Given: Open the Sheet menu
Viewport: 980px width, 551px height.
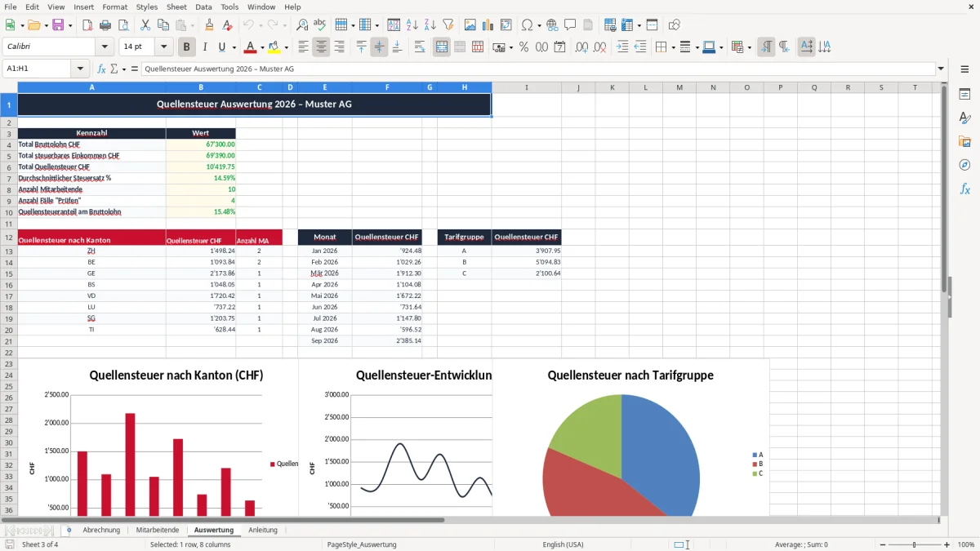Looking at the screenshot, I should (x=176, y=7).
